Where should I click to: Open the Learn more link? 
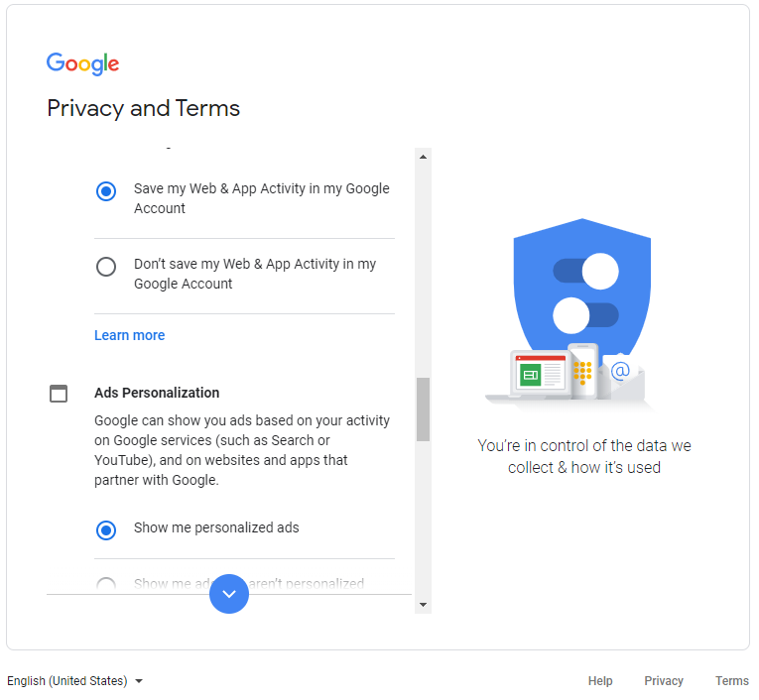click(x=129, y=335)
